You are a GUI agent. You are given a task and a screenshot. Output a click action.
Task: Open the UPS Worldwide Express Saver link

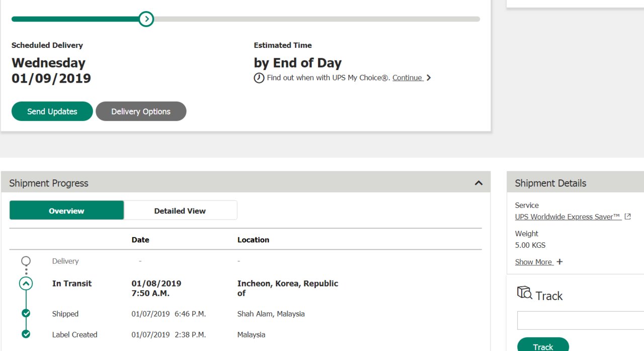(x=568, y=217)
